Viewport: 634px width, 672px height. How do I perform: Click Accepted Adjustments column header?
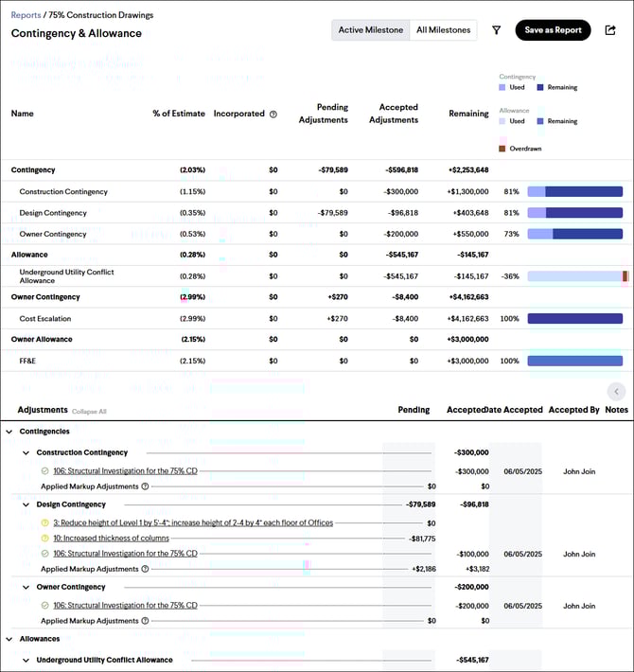coord(394,114)
